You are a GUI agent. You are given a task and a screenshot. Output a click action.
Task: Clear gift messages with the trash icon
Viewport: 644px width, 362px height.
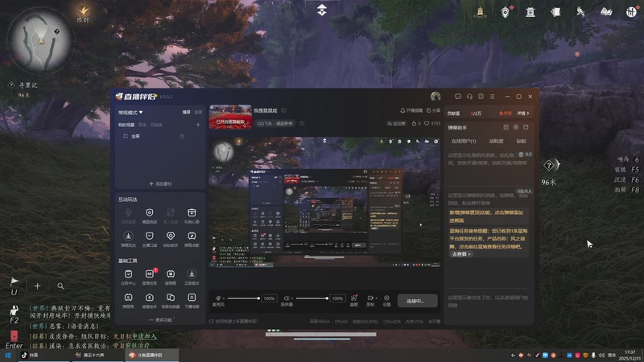click(x=521, y=154)
